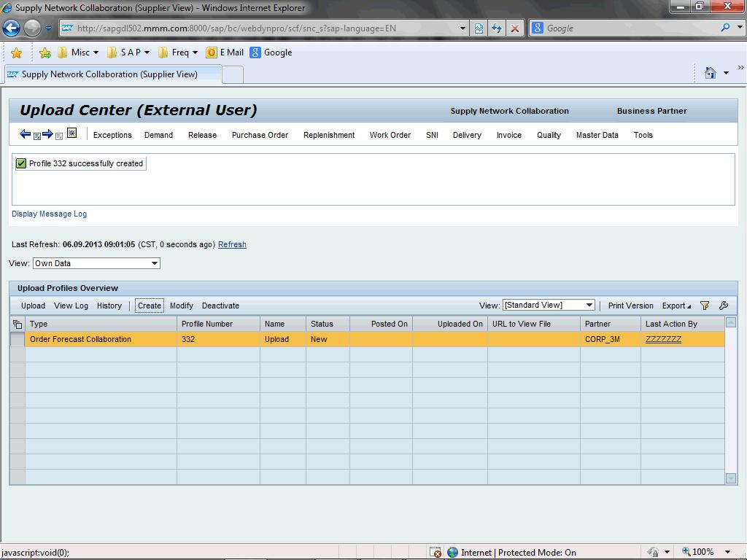Click popup blocker status bar icon

pyautogui.click(x=436, y=553)
